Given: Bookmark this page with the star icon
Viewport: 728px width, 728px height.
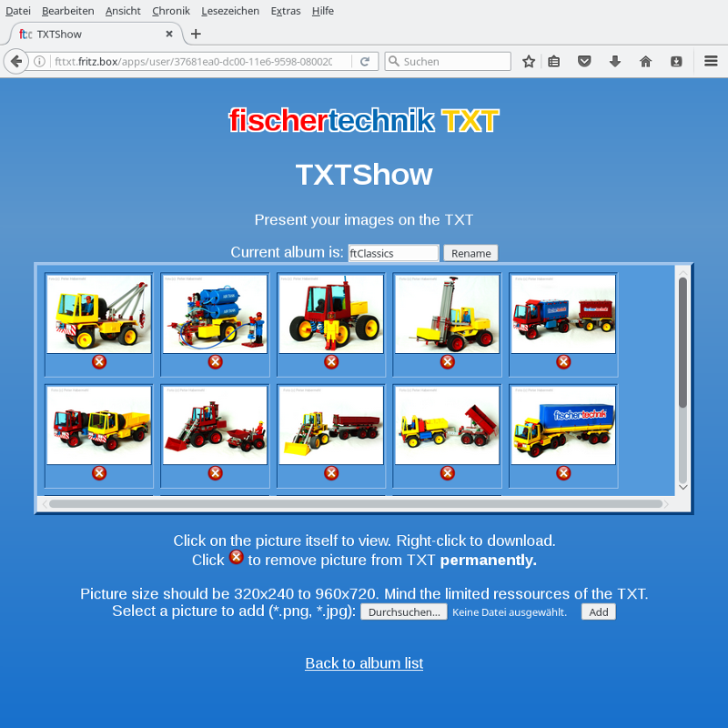Looking at the screenshot, I should pos(529,61).
